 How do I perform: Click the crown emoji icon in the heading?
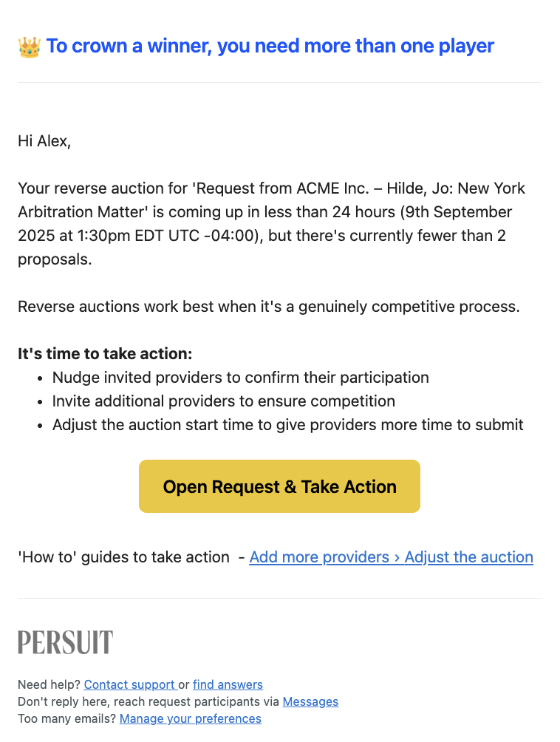[30, 47]
